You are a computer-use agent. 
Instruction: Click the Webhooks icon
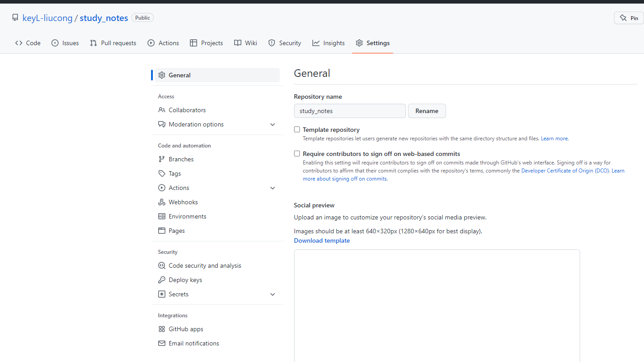point(162,202)
